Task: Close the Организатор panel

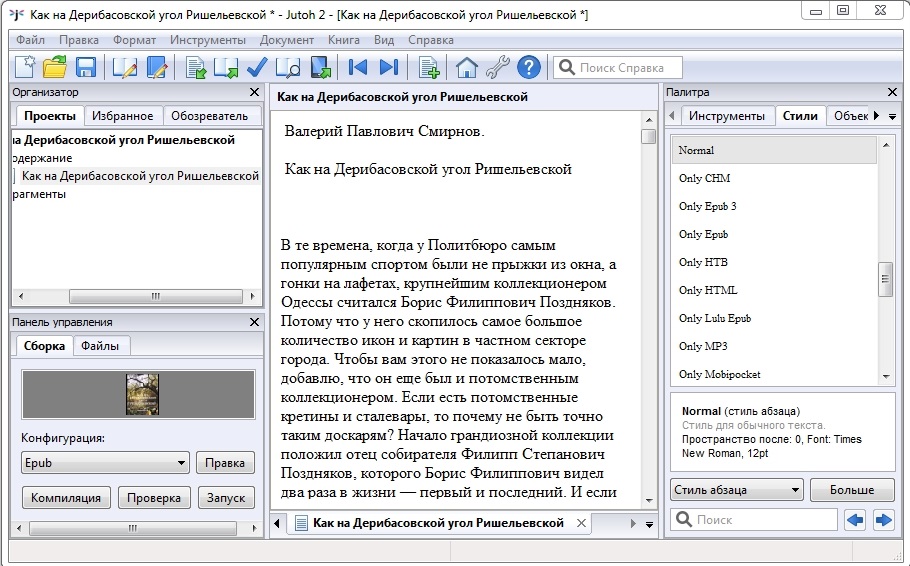Action: 254,92
